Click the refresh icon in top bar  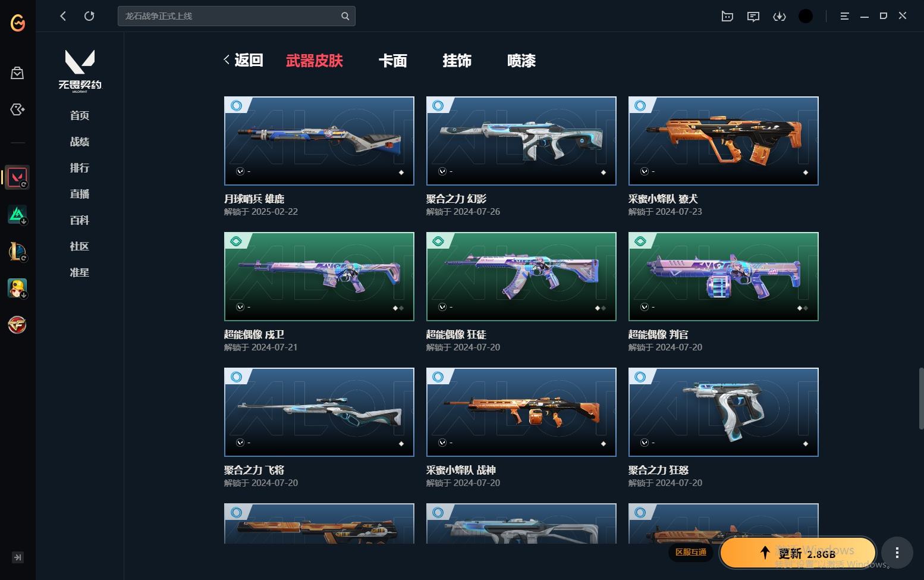[x=89, y=16]
